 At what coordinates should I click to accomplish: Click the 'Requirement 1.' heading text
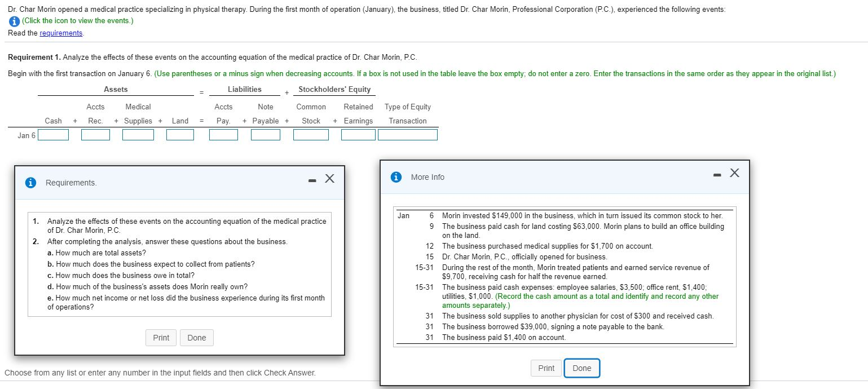click(x=34, y=58)
